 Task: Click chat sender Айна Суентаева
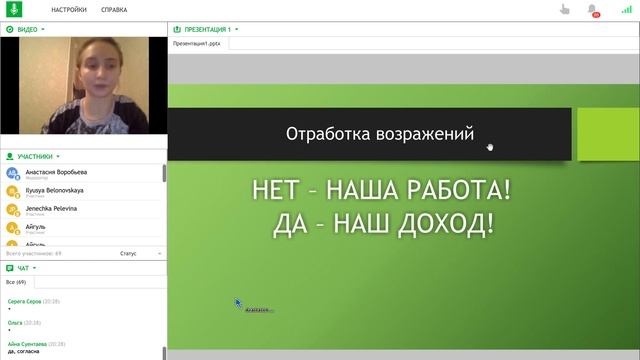(x=27, y=344)
